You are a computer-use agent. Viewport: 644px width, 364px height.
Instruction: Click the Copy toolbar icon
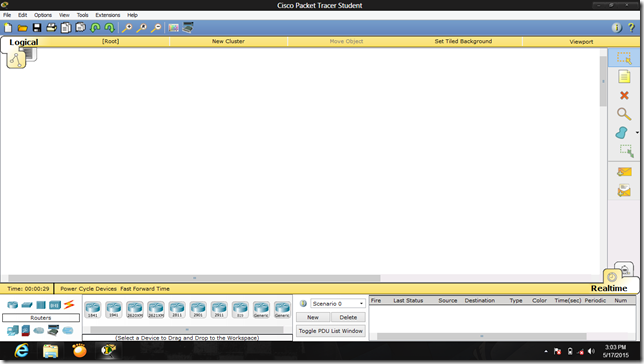click(66, 28)
